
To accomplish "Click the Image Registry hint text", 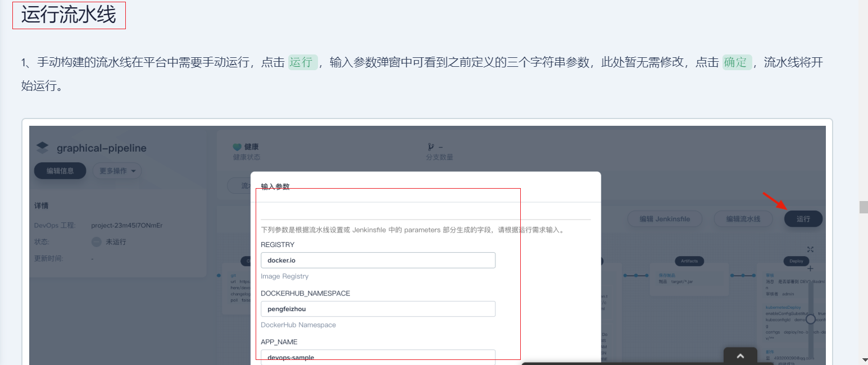I will 285,276.
